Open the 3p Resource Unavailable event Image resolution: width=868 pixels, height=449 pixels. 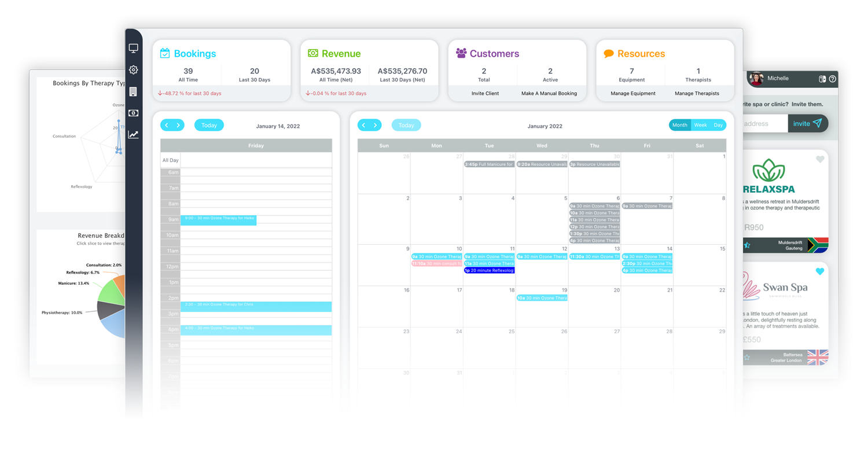[x=594, y=164]
